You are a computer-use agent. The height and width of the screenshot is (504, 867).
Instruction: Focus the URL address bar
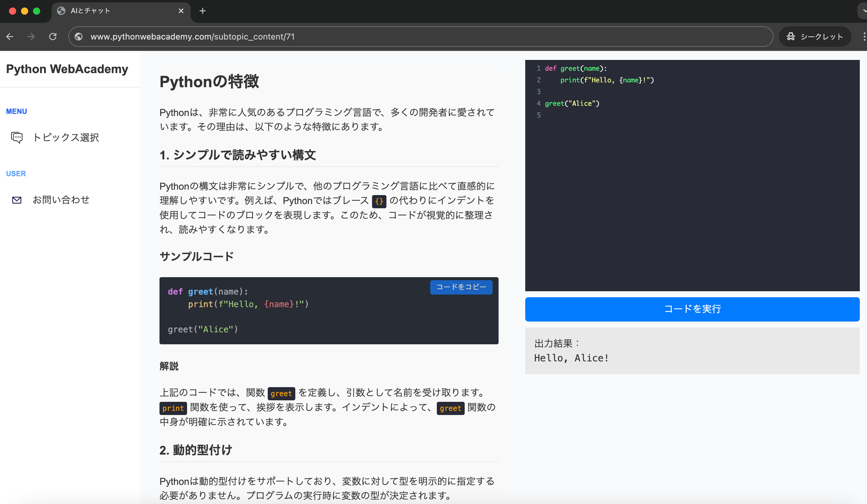click(413, 37)
